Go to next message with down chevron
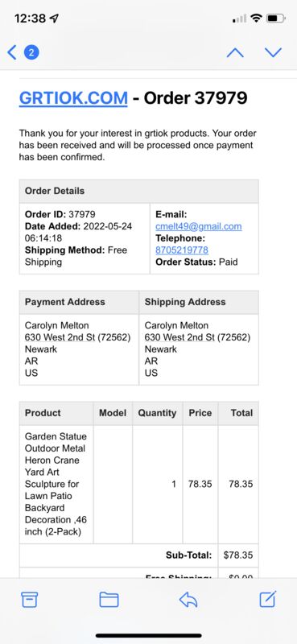The height and width of the screenshot is (644, 297). point(273,52)
